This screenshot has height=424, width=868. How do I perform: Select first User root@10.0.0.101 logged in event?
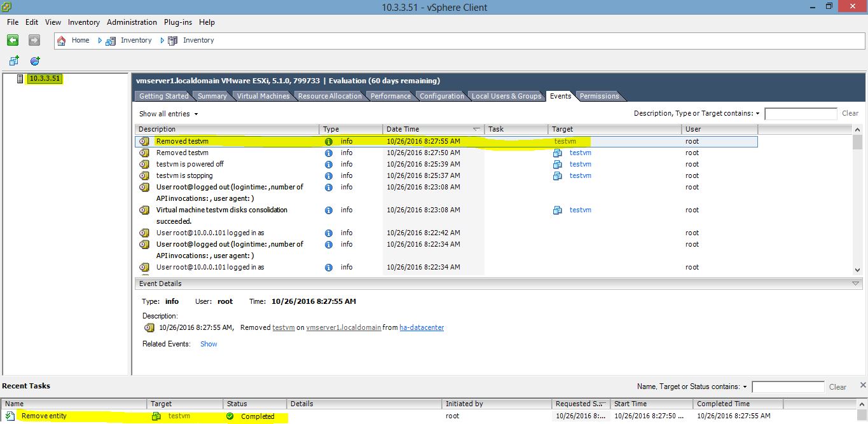446,233
